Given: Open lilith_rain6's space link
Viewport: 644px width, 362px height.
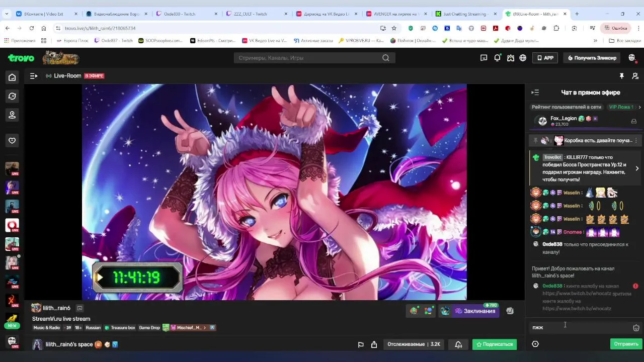Looking at the screenshot, I should click(x=69, y=344).
